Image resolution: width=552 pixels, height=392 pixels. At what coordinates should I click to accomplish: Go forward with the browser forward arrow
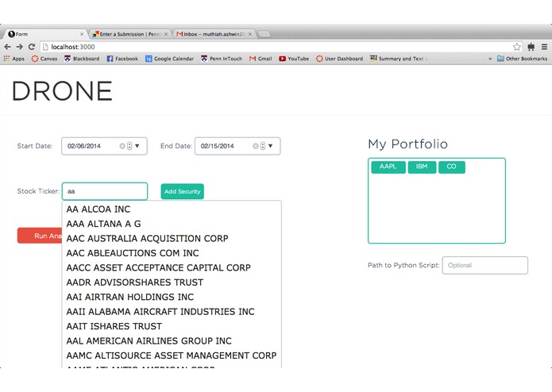(19, 47)
